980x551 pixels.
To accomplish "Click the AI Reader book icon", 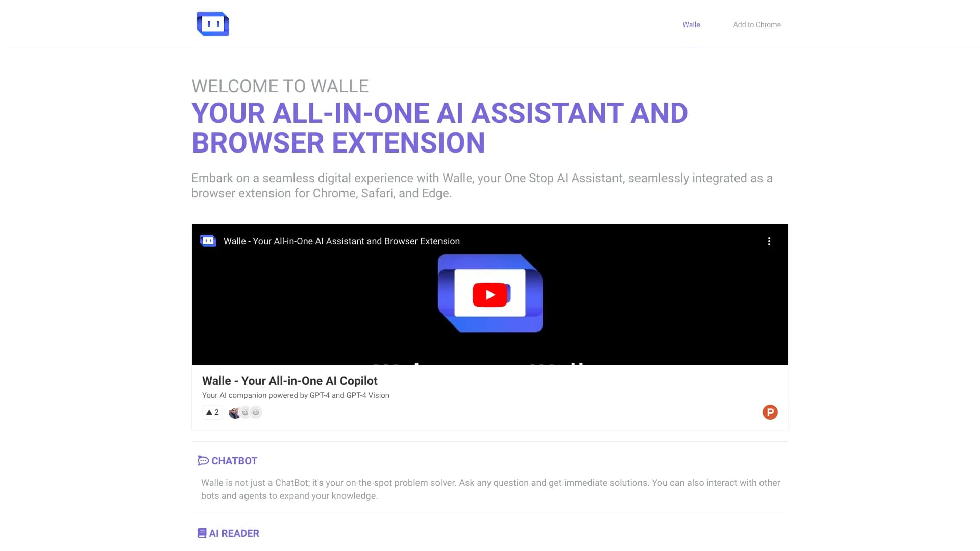I will point(202,533).
